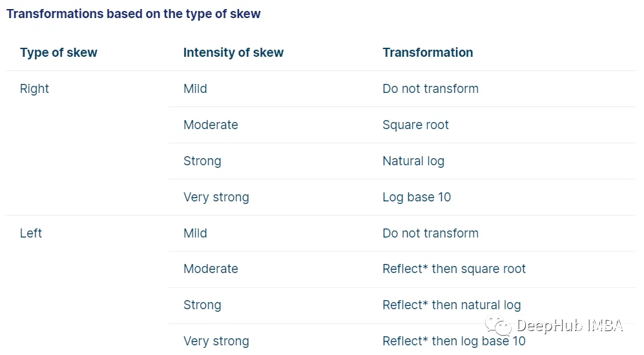Screen dimensions: 644x355
Task: Click the WeChat logo watermark icon
Action: 498,325
